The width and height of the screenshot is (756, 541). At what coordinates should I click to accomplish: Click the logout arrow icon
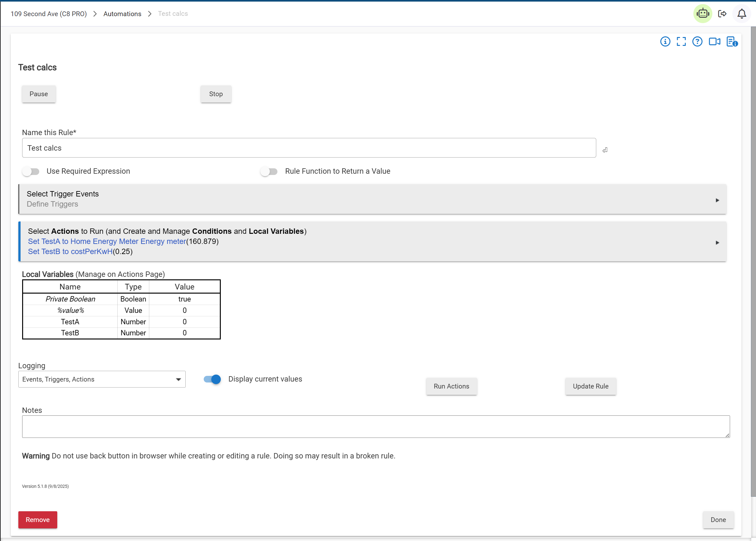click(722, 14)
